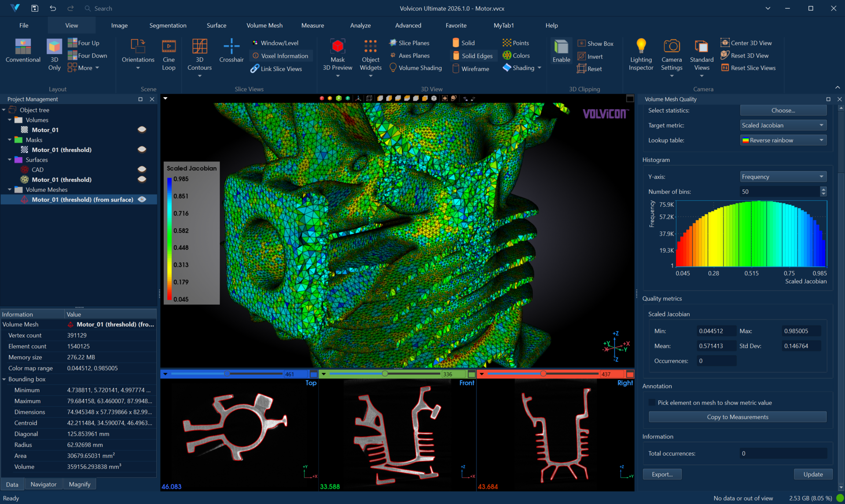This screenshot has width=845, height=504.
Task: Click the Number of bins field
Action: click(779, 192)
